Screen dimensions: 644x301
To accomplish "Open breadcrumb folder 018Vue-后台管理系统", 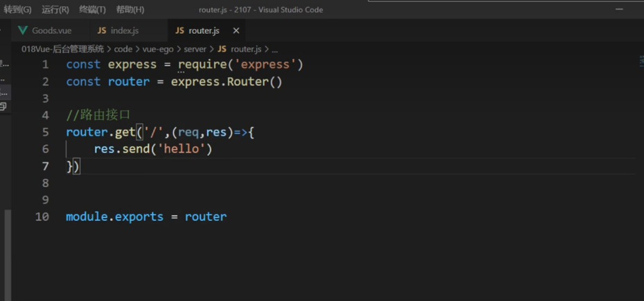I will pos(62,49).
